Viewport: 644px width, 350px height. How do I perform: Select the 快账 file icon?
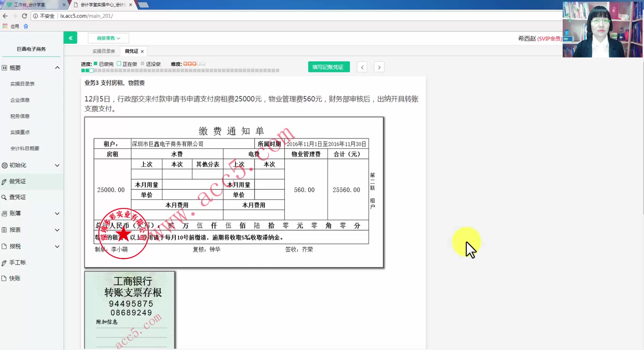point(4,278)
